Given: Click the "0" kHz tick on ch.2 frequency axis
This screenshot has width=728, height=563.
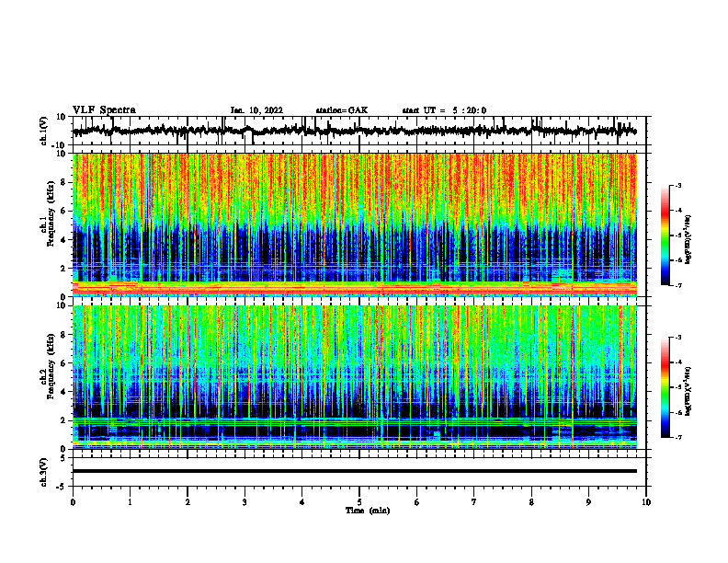Looking at the screenshot, I should [x=63, y=449].
